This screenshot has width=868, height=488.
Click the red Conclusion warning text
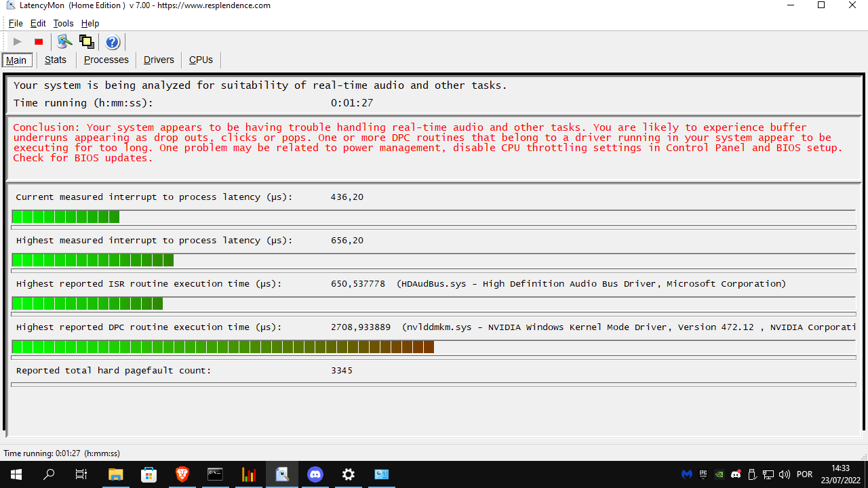coord(427,142)
